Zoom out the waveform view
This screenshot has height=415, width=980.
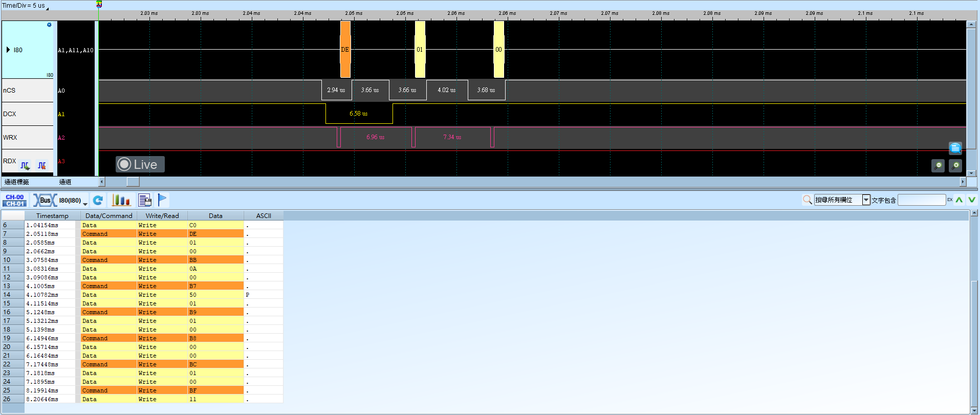tap(938, 166)
